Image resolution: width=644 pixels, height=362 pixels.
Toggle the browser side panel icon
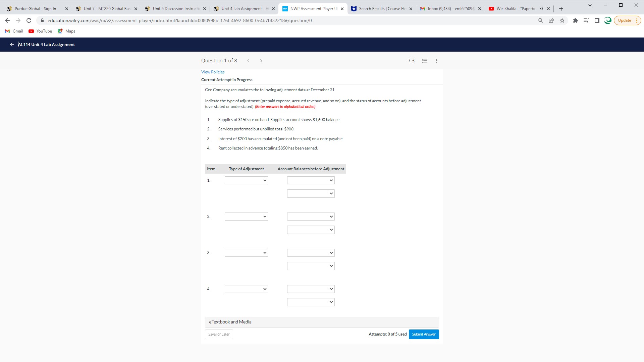pos(597,20)
